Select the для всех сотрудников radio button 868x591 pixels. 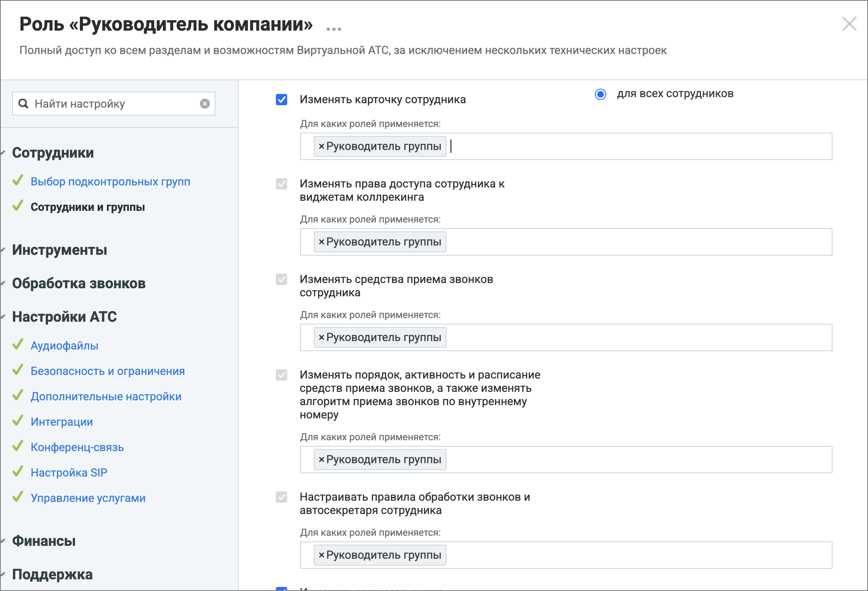click(601, 94)
